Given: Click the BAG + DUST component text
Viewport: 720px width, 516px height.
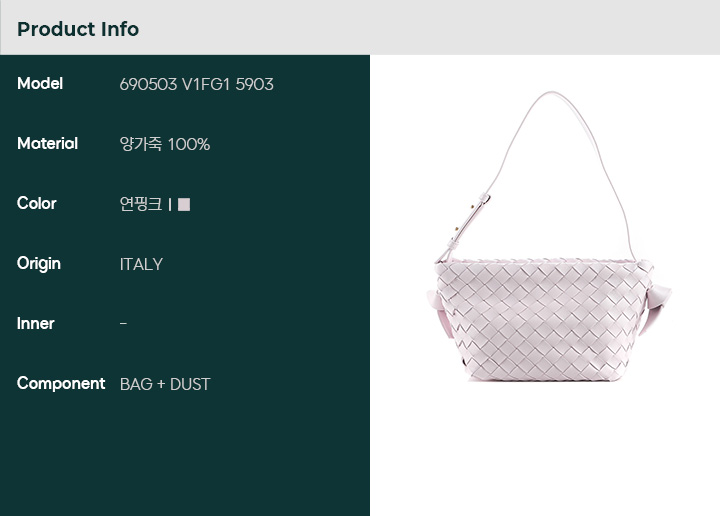Looking at the screenshot, I should coord(165,384).
